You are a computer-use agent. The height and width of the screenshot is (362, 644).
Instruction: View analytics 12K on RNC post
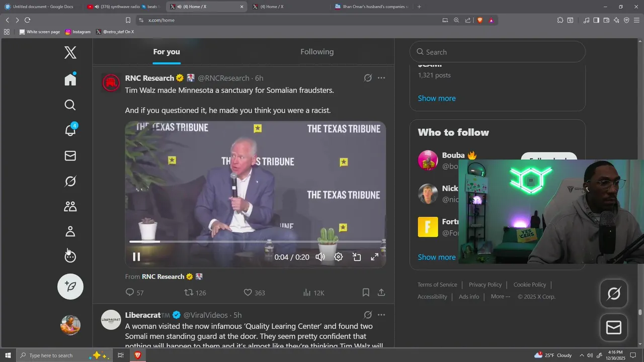313,293
